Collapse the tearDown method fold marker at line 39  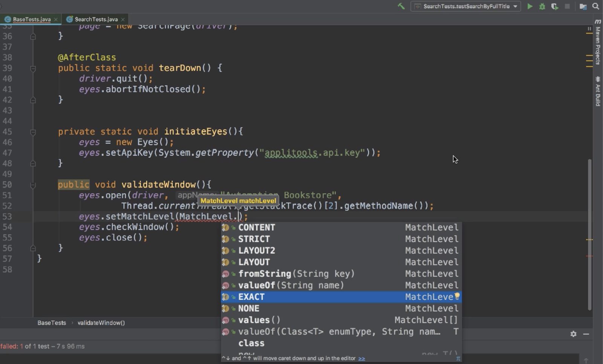click(x=33, y=69)
